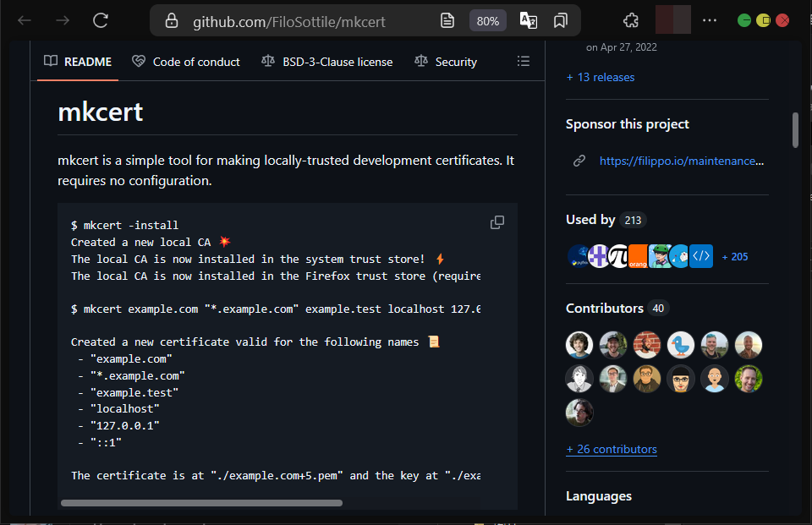Open the + 205 dependents link
The image size is (812, 525).
pos(735,257)
